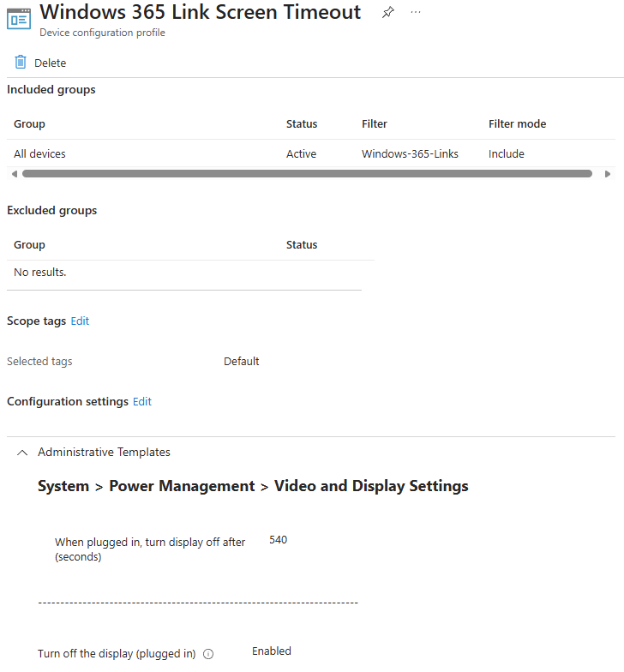Click the Filter column header
Image resolution: width=624 pixels, height=672 pixels.
(x=375, y=124)
